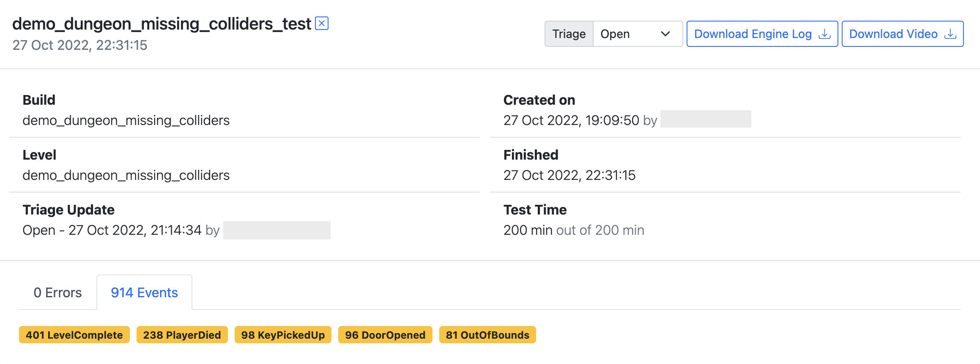Filter by the 401 LevelComplete badge

74,335
